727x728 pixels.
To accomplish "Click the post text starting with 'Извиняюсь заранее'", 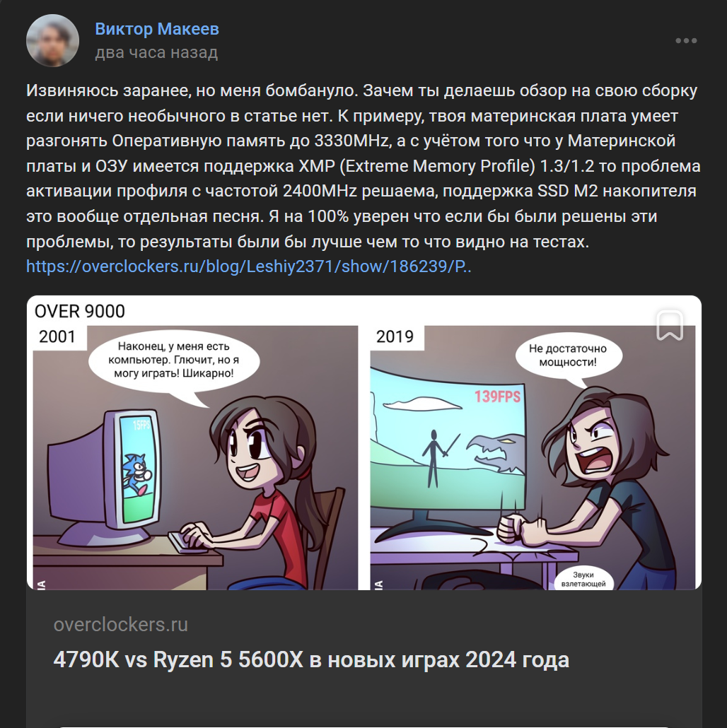I will (363, 166).
